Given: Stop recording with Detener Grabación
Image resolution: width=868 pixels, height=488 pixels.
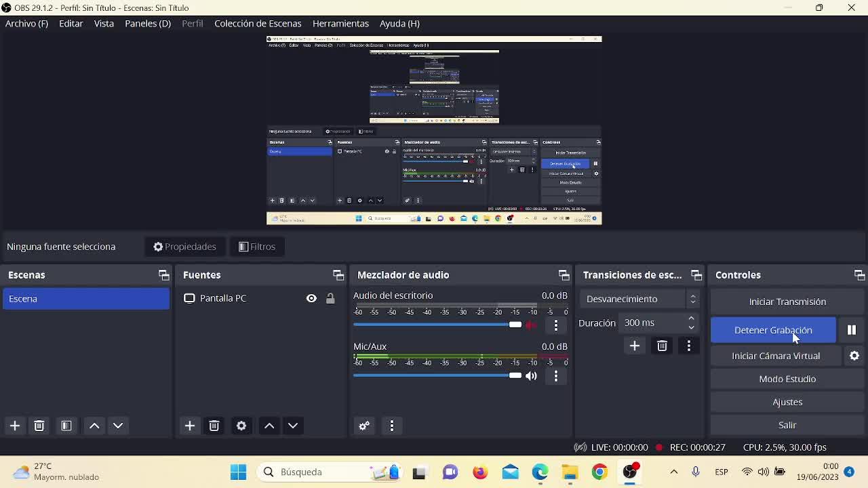Looking at the screenshot, I should (x=773, y=330).
